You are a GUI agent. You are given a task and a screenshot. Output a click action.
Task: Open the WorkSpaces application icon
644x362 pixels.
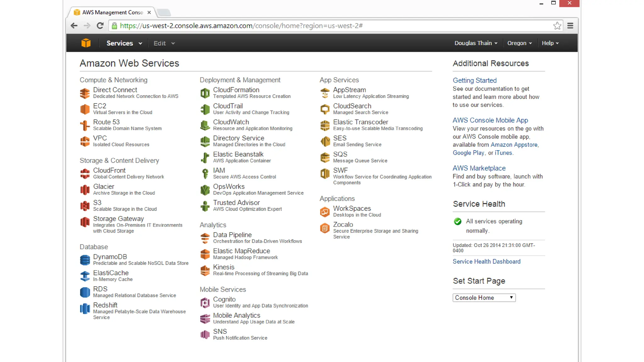(x=325, y=212)
